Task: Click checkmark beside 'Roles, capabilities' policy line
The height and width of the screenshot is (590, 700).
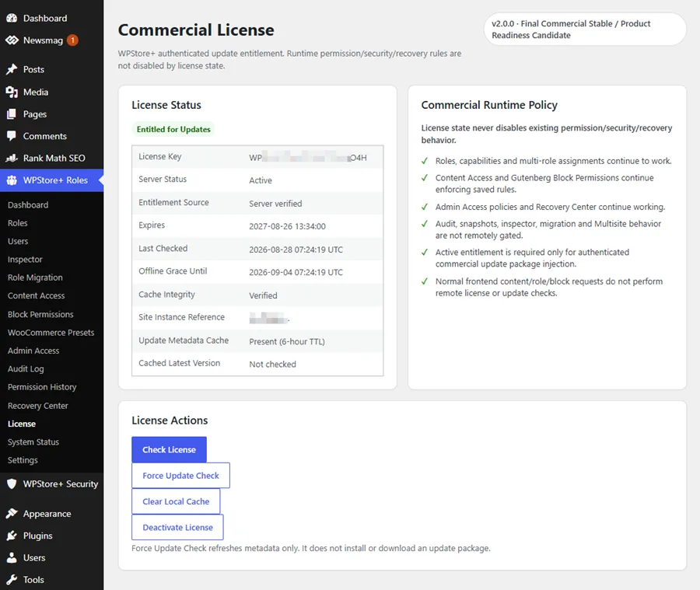Action: coord(425,161)
